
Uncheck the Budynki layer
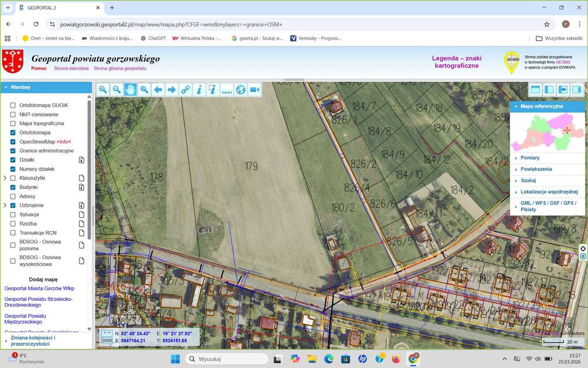pos(13,187)
